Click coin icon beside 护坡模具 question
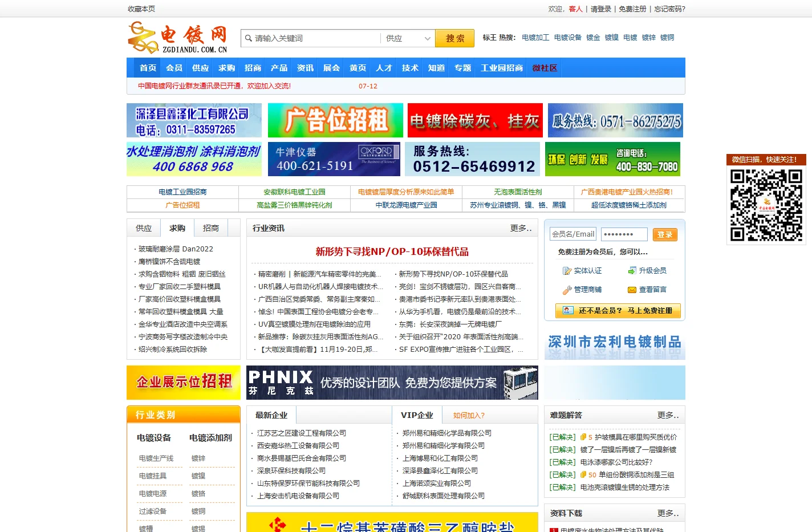The image size is (812, 532). (583, 437)
